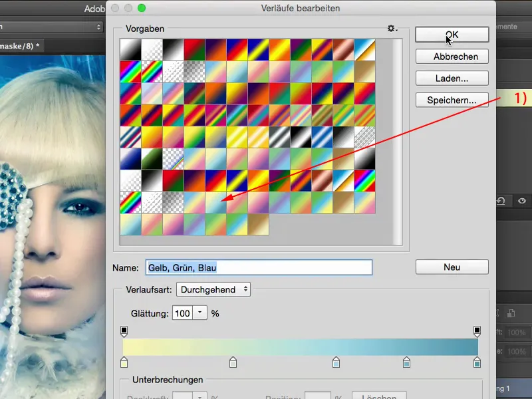Select checkered neutral-density preset in second row

pos(194,72)
